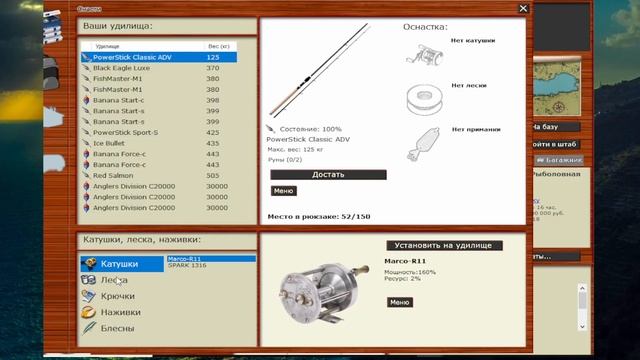Select the PowerStick Sport-S rod row
The height and width of the screenshot is (360, 640).
tap(159, 133)
